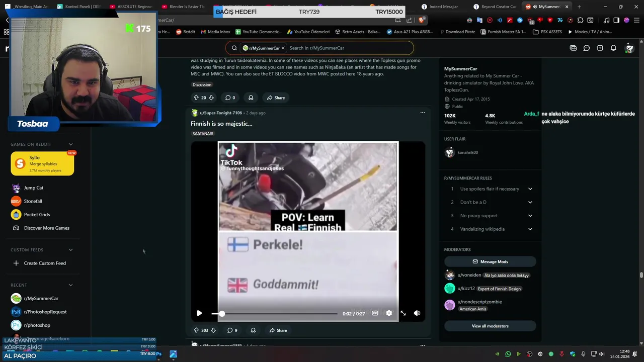644x362 pixels.
Task: Open options menu on Finnish post
Action: point(422,113)
